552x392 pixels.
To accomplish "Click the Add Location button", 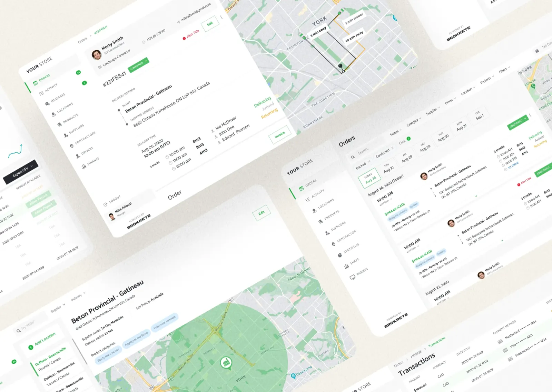I will click(42, 341).
